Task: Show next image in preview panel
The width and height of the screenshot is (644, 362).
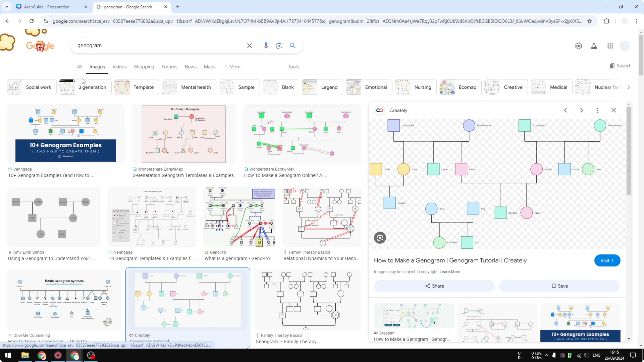Action: [582, 110]
